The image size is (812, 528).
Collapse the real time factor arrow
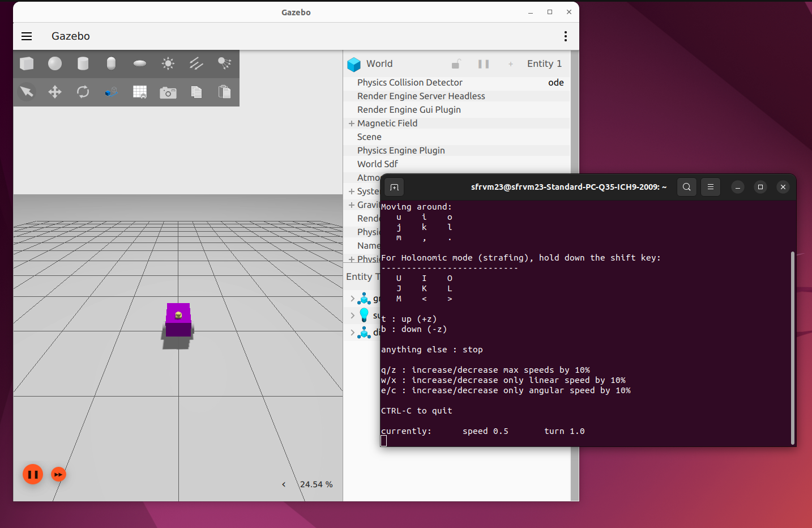(284, 484)
